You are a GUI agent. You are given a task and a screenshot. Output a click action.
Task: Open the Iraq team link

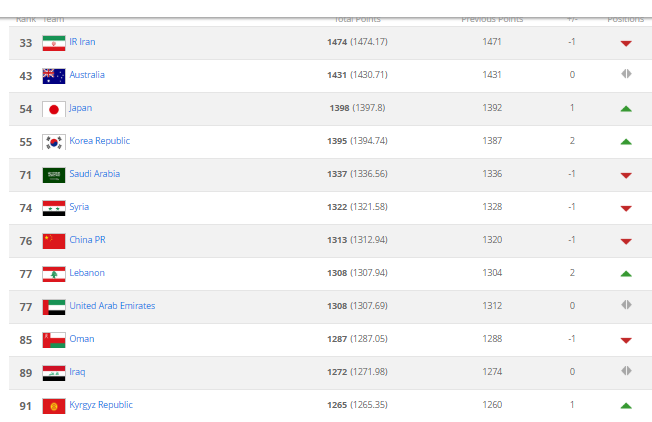coord(77,372)
